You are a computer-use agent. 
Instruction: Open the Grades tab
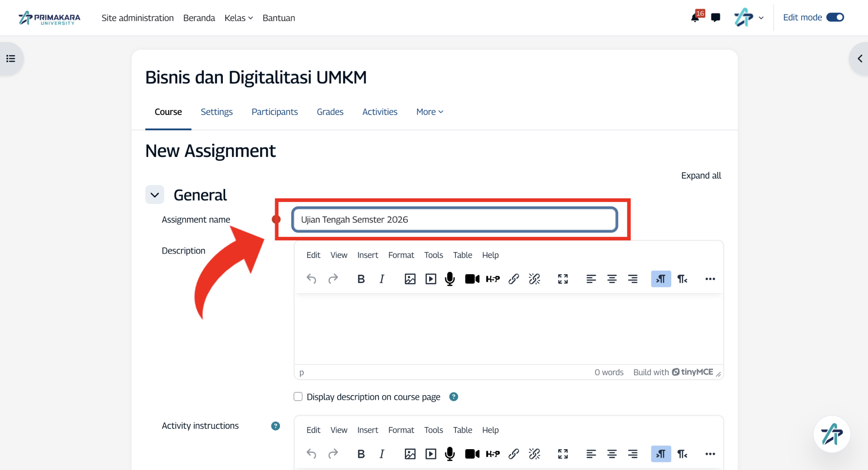pos(330,112)
